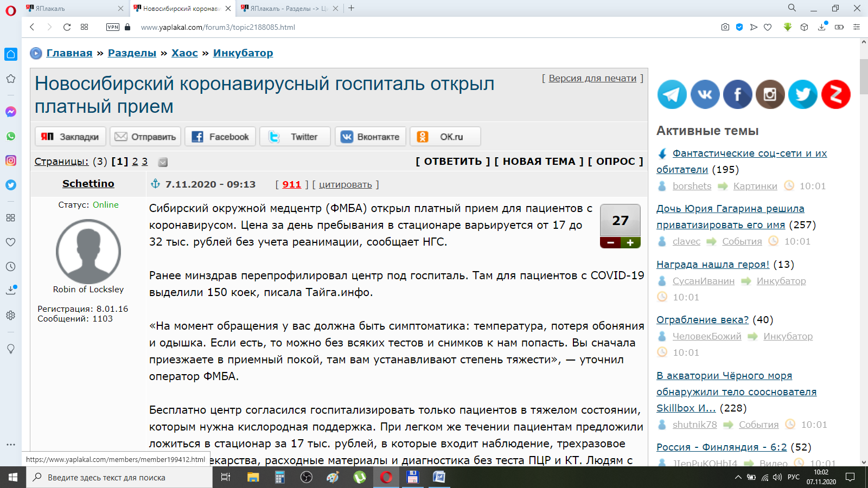Open Дочь Юрия Гагарина topic link
The image size is (868, 488).
coord(730,217)
